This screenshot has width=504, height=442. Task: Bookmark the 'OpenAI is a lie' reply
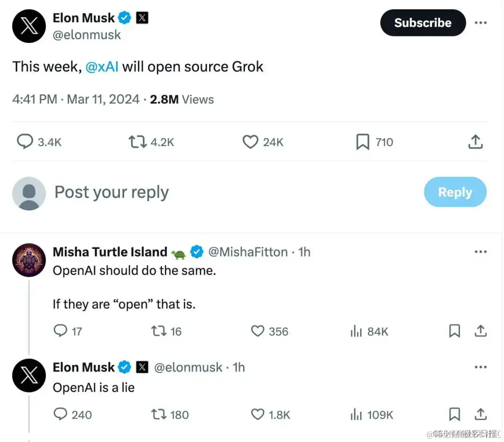pos(455,414)
